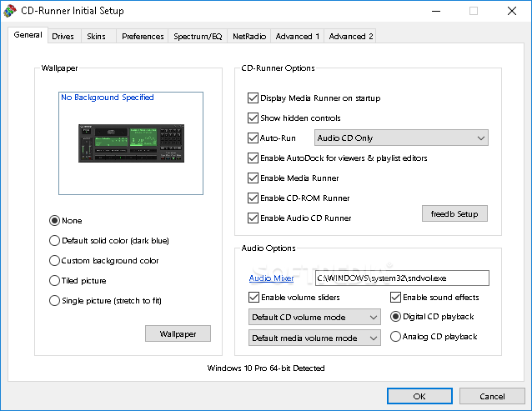Open the Drives tab
Image resolution: width=532 pixels, height=411 pixels.
tap(63, 37)
